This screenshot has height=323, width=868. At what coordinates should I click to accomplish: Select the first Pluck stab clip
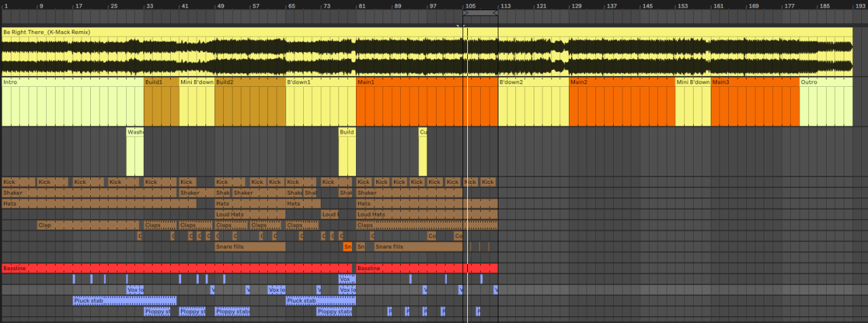point(124,301)
